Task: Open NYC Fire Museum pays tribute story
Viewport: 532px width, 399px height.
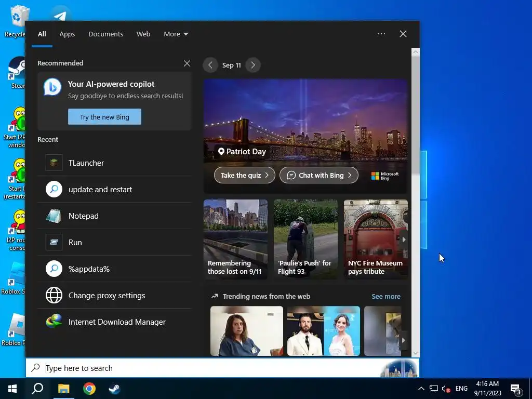Action: 376,240
